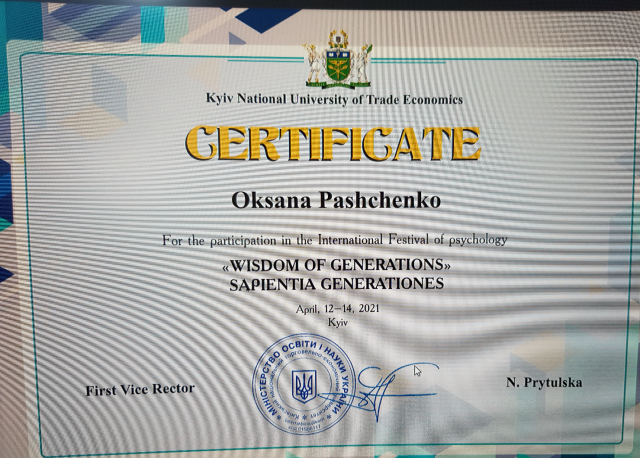Click the university coat of arms emblem
Image resolution: width=640 pixels, height=458 pixels.
point(338,60)
